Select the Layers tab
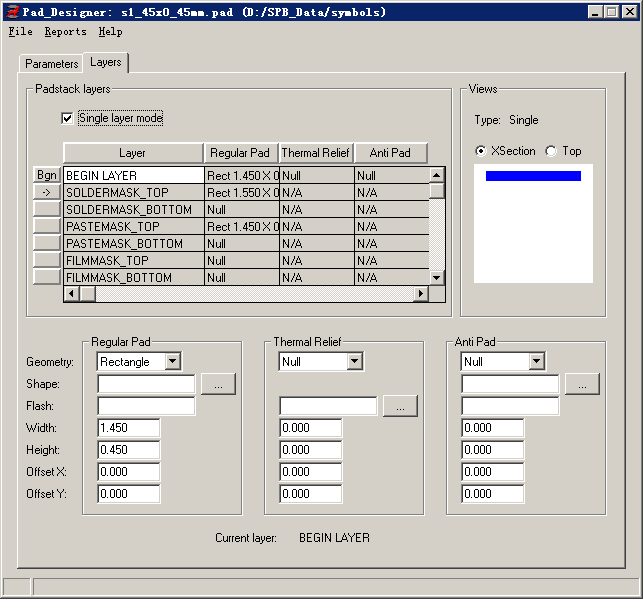This screenshot has height=599, width=643. pyautogui.click(x=106, y=62)
